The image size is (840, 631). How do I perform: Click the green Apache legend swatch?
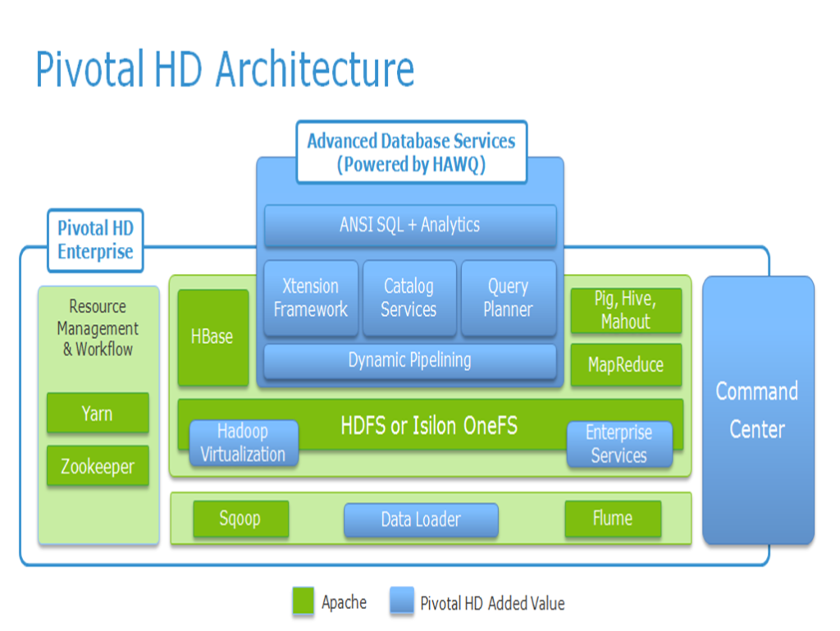tap(304, 601)
